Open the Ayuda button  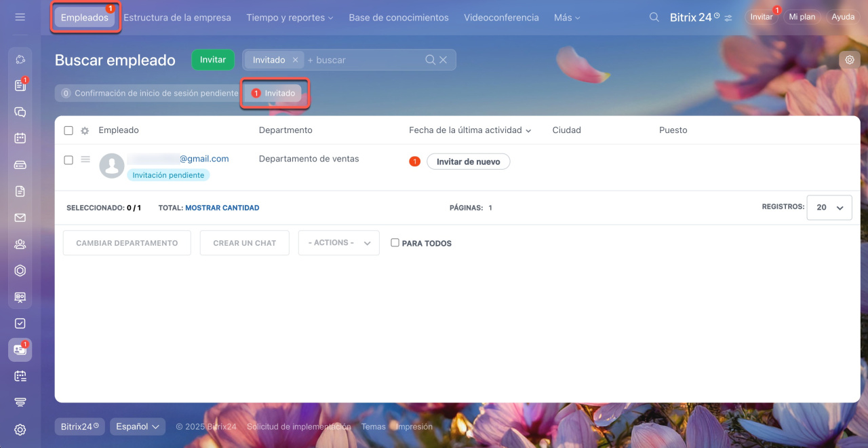click(843, 17)
